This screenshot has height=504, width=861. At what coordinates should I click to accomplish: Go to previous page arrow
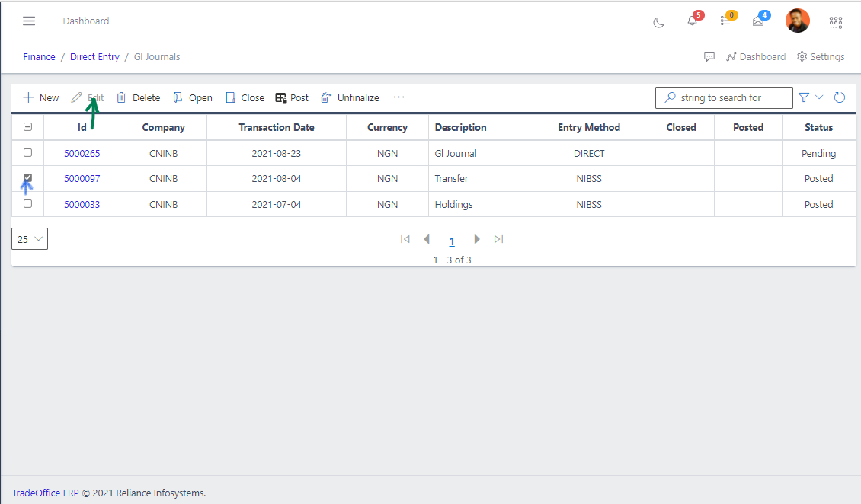pos(427,239)
